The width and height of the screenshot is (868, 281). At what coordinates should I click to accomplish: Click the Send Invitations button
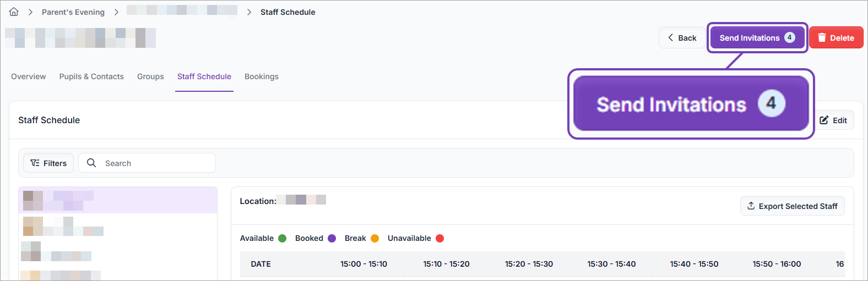(757, 37)
